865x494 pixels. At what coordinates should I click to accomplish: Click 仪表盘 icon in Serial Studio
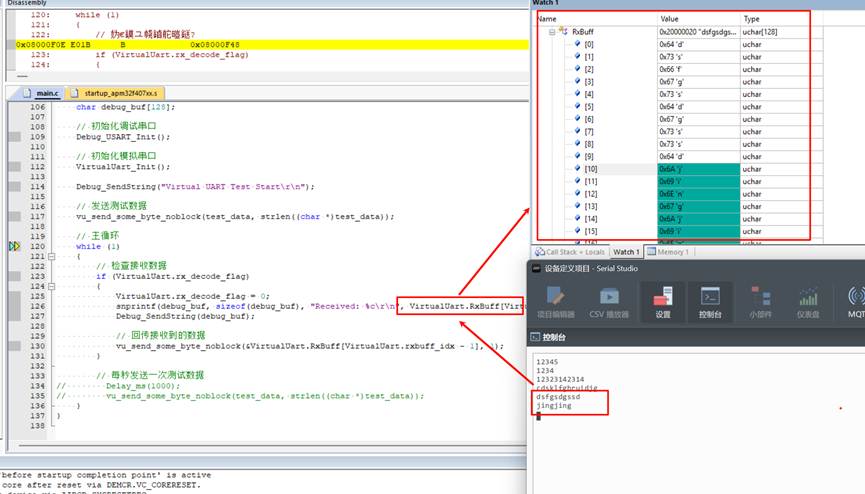(x=808, y=302)
